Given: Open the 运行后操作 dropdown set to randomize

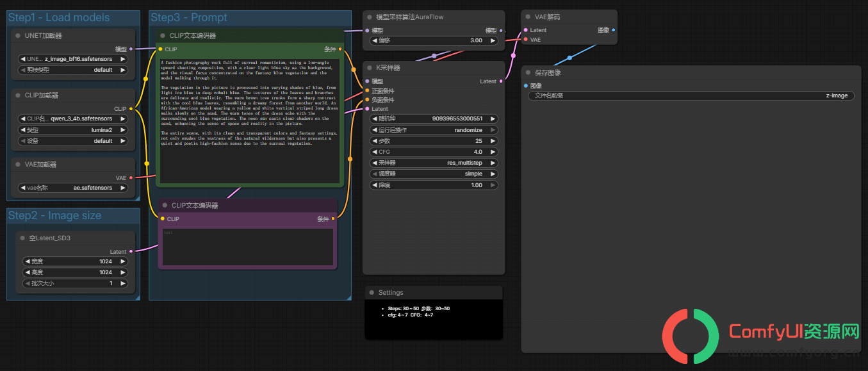Looking at the screenshot, I should click(x=434, y=129).
